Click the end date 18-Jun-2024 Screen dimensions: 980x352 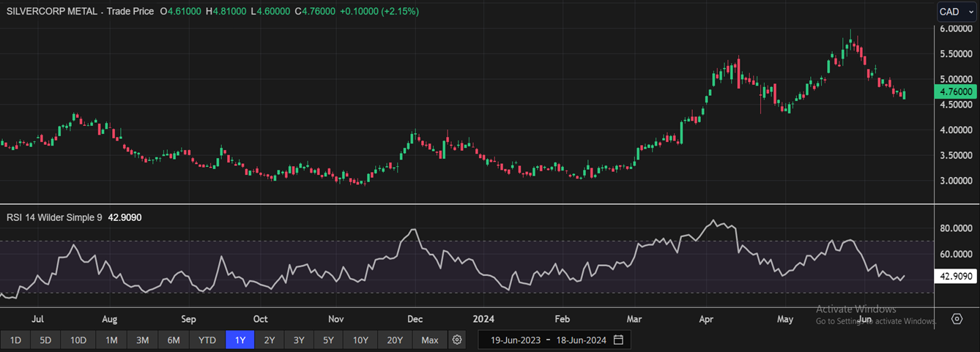(581, 340)
